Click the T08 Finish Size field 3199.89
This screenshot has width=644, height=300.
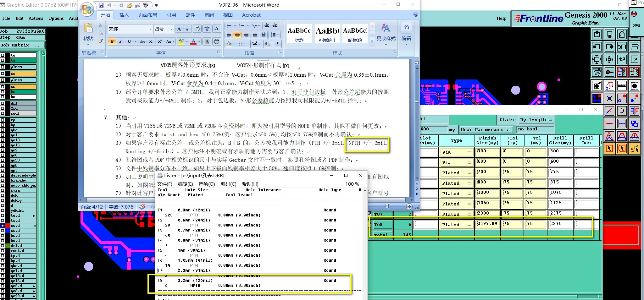[x=487, y=224]
